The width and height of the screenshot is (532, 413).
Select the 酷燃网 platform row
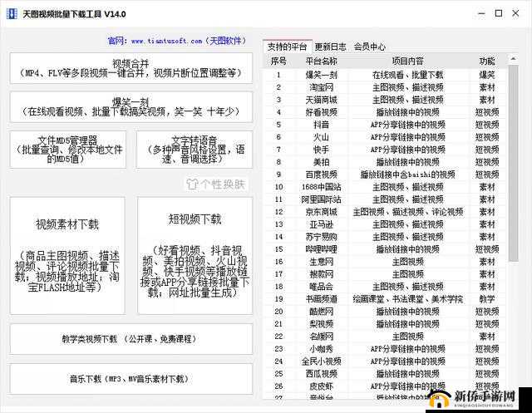click(x=385, y=312)
